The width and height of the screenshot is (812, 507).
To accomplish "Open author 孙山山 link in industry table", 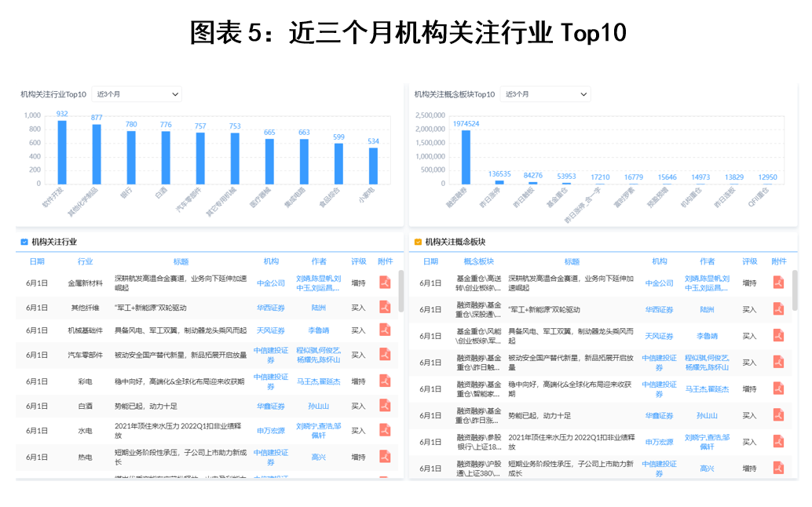I will [x=318, y=406].
